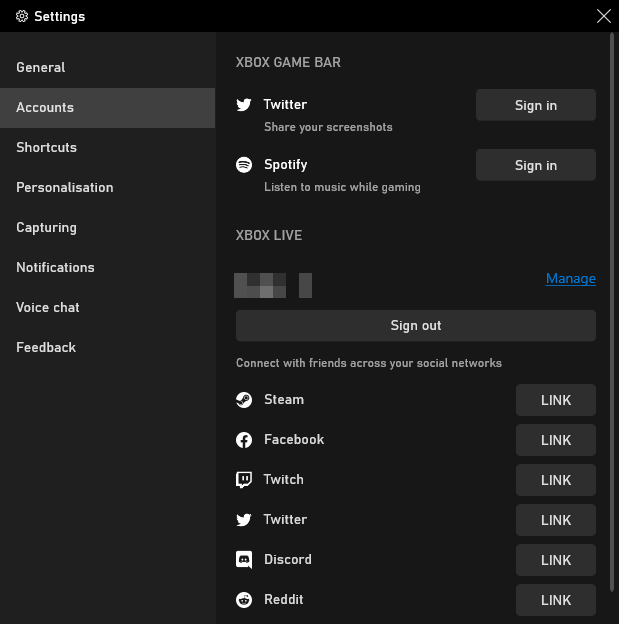Select the Accounts settings tab
The height and width of the screenshot is (624, 619).
tap(107, 108)
